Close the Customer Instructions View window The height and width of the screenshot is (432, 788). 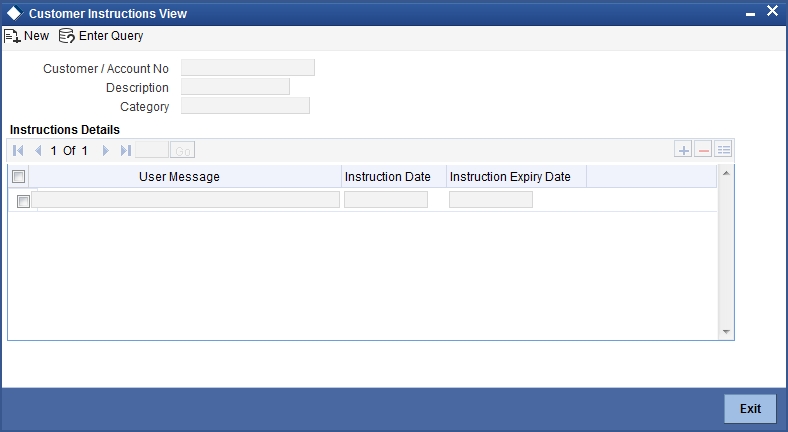[772, 11]
